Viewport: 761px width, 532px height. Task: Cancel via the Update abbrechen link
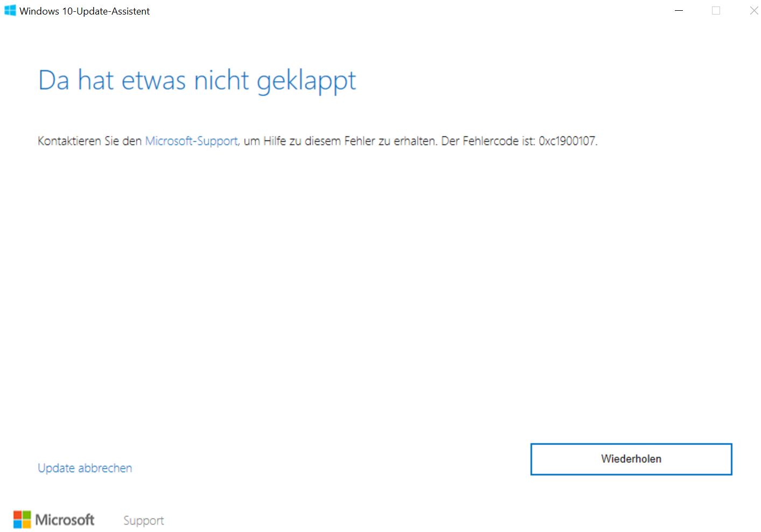(x=85, y=468)
